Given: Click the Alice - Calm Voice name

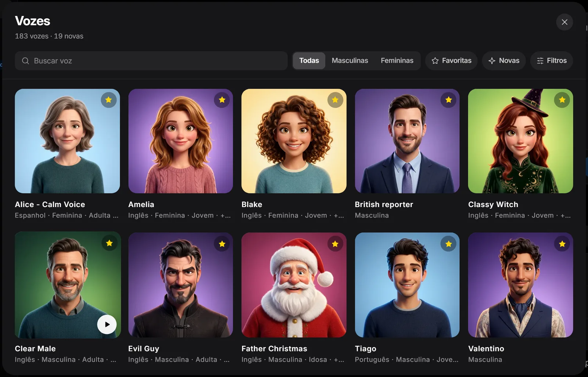Looking at the screenshot, I should 50,204.
